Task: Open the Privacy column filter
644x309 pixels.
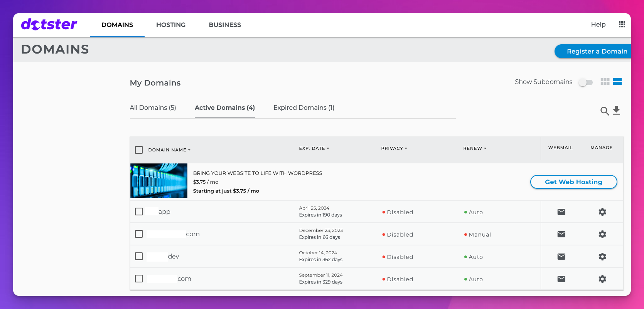Action: [394, 148]
